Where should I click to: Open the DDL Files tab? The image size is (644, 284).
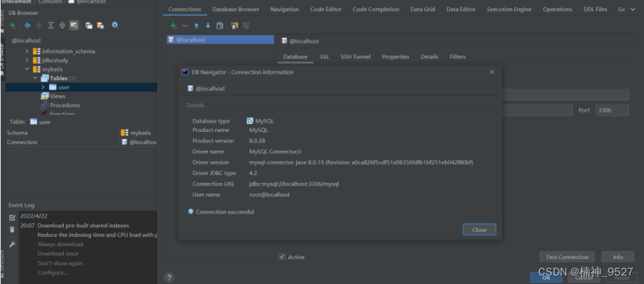[595, 9]
